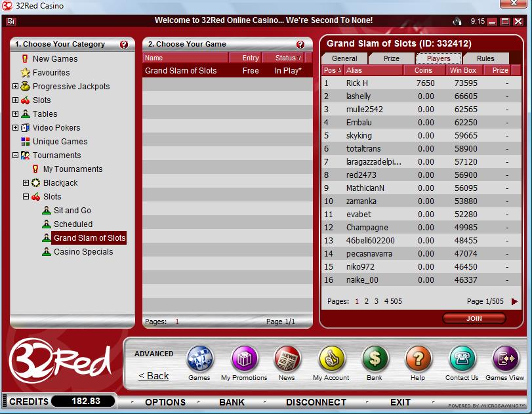This screenshot has height=414, width=532.
Task: Select Grand Slam of Slots game row
Action: 228,71
